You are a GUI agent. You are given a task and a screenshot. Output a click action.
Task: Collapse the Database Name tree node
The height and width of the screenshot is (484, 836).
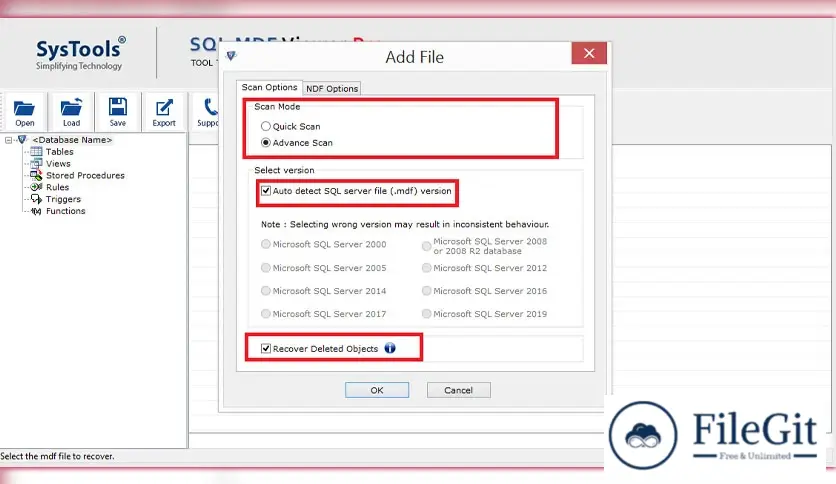click(9, 140)
